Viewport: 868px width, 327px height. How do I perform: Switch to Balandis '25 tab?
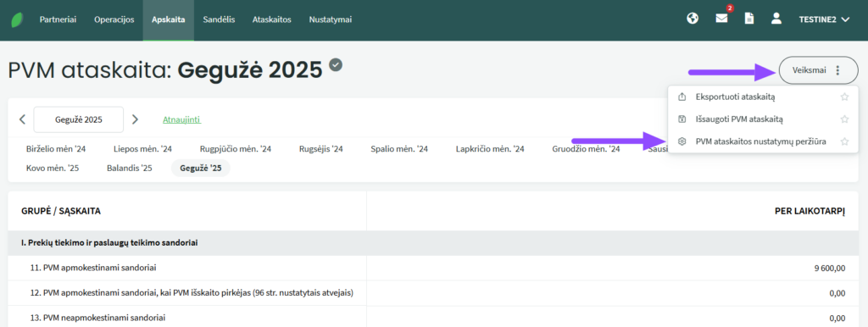point(130,168)
